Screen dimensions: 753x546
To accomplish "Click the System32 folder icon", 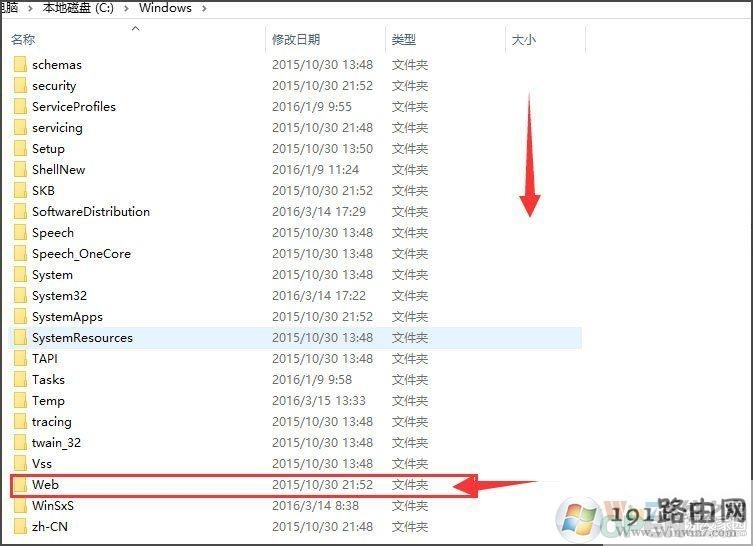I will pos(20,296).
